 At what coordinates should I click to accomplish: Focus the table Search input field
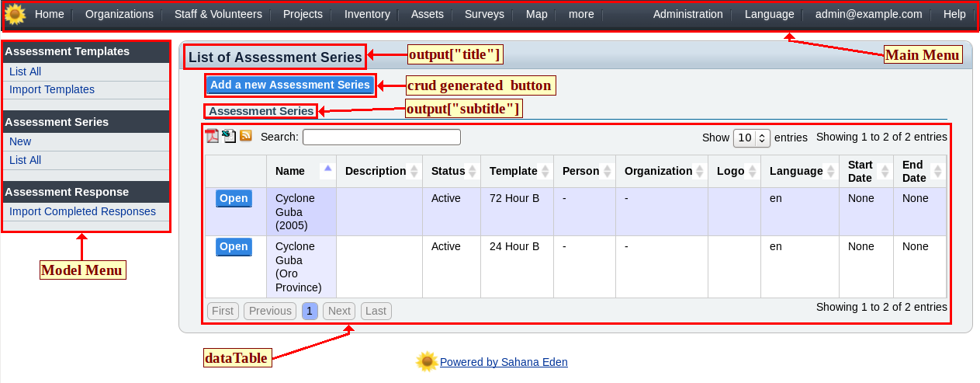(381, 138)
